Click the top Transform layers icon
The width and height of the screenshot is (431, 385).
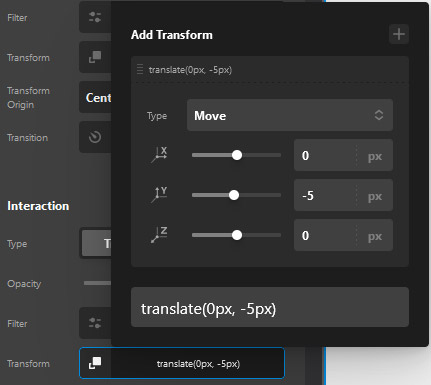95,57
